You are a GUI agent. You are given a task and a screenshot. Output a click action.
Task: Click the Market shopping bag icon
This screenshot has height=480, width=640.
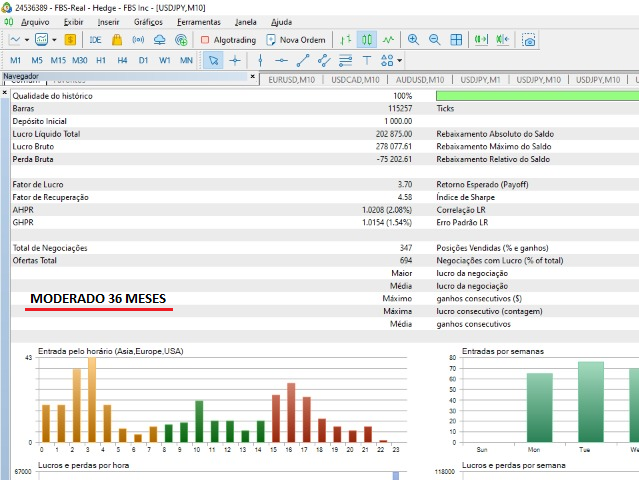tap(117, 40)
